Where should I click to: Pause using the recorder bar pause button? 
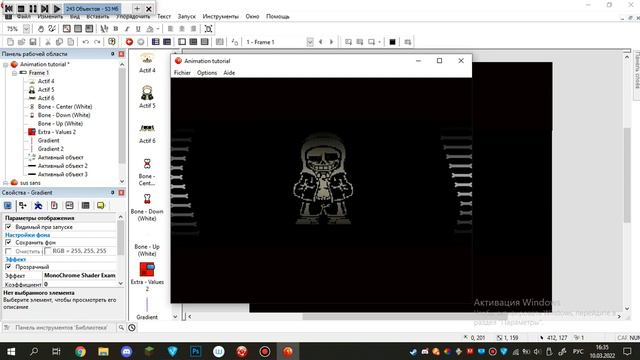(x=33, y=9)
